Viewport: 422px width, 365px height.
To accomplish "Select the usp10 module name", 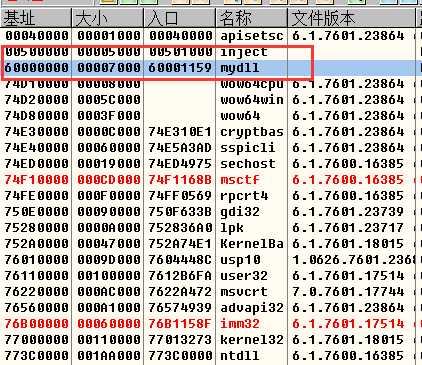I will (240, 260).
